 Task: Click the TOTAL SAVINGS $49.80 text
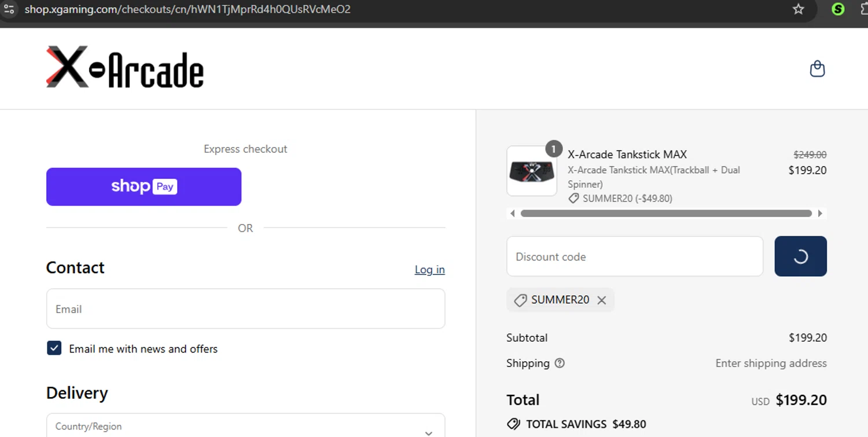coord(586,424)
